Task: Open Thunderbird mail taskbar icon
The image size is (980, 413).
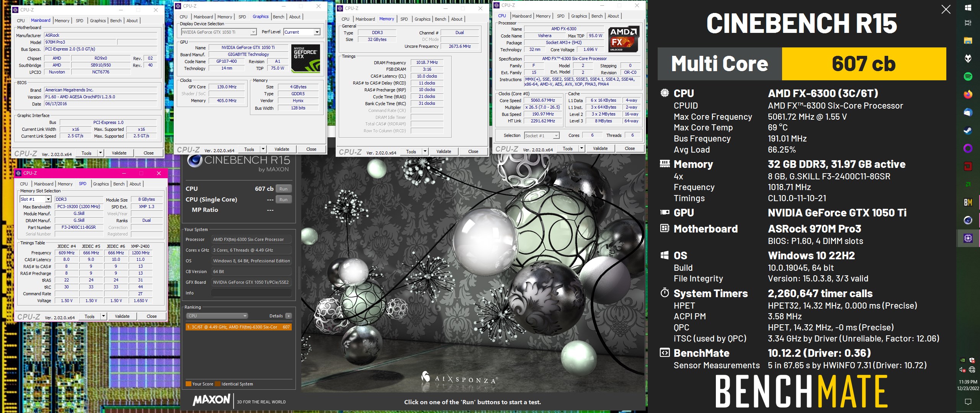Action: [968, 112]
